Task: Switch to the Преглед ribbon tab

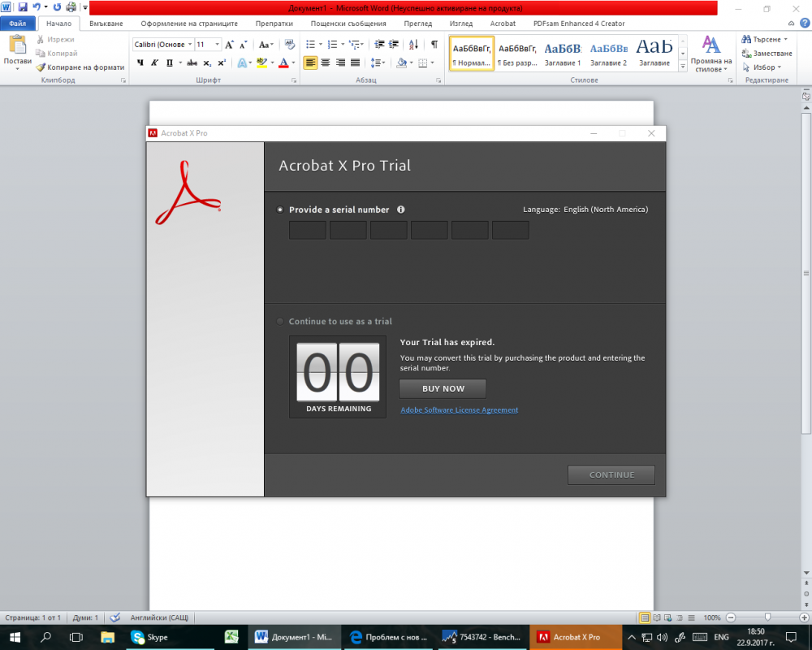Action: [x=418, y=24]
